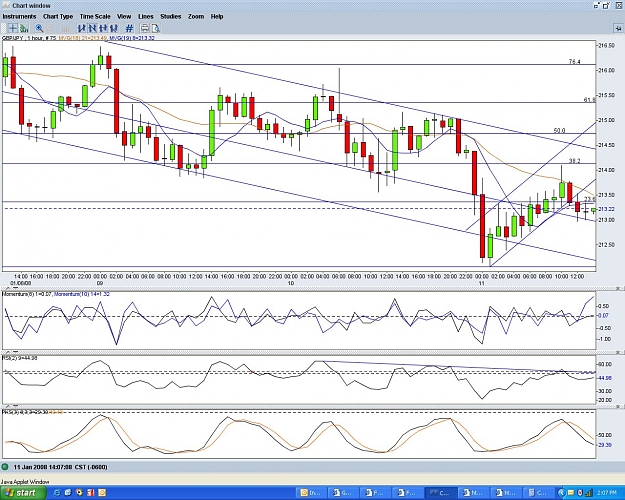This screenshot has height=500, width=625.
Task: Click the third quick launch icon
Action: 79,493
